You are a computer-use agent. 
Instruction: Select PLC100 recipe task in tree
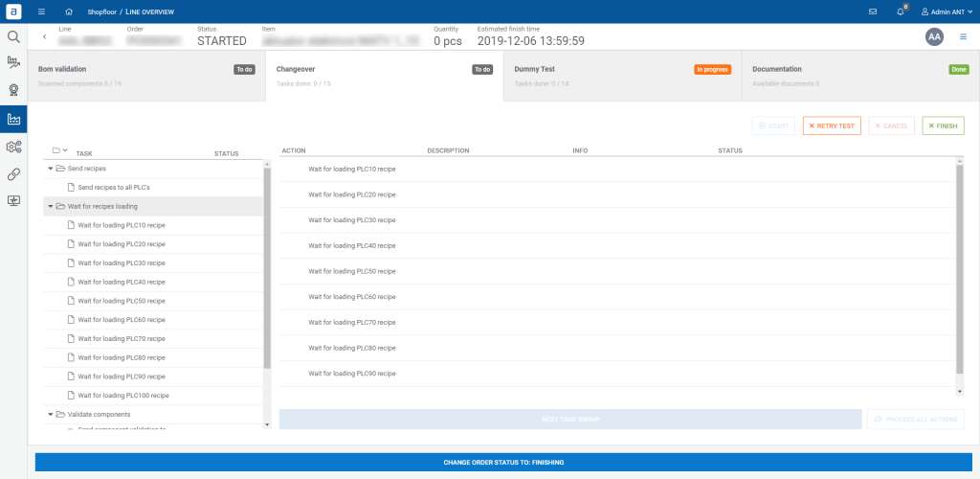[x=153, y=396]
